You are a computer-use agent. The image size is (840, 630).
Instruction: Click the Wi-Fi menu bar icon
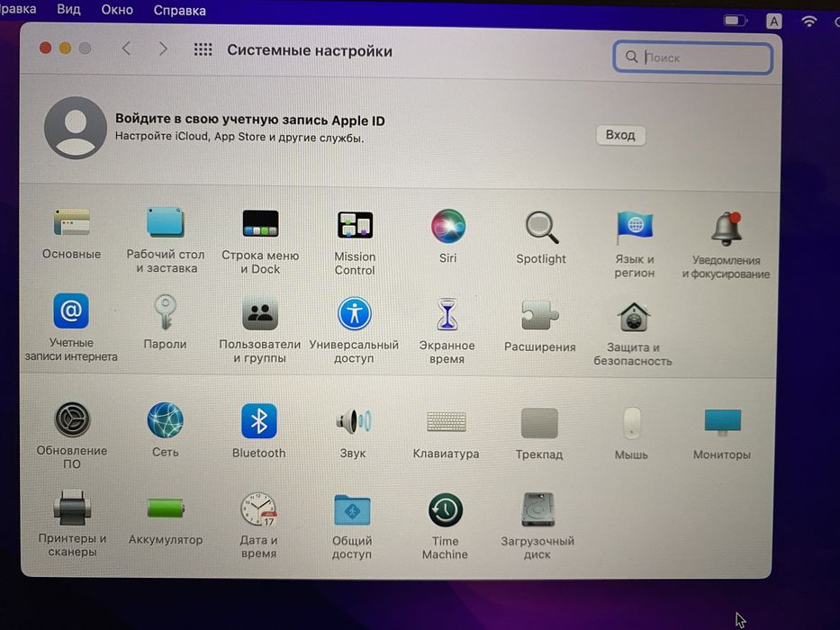808,22
